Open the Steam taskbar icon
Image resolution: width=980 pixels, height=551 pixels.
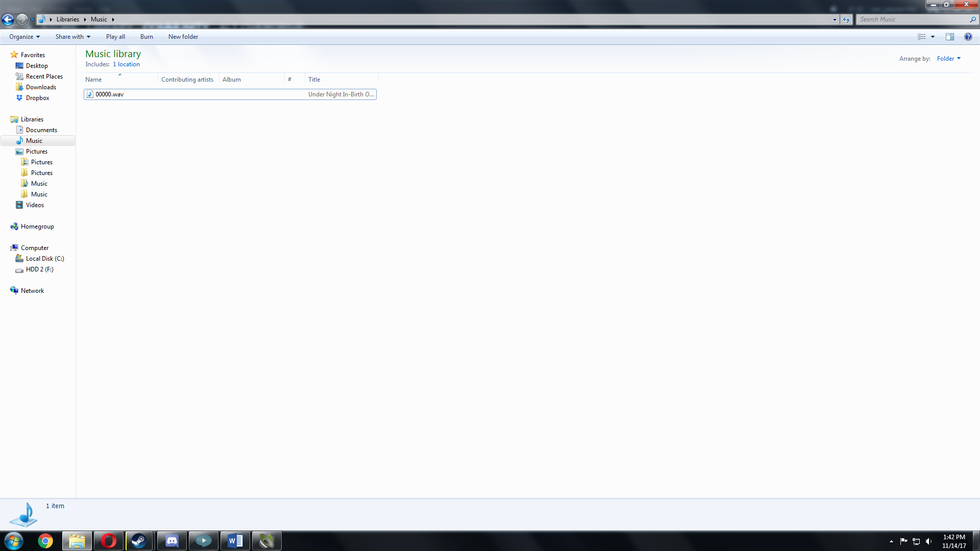139,541
